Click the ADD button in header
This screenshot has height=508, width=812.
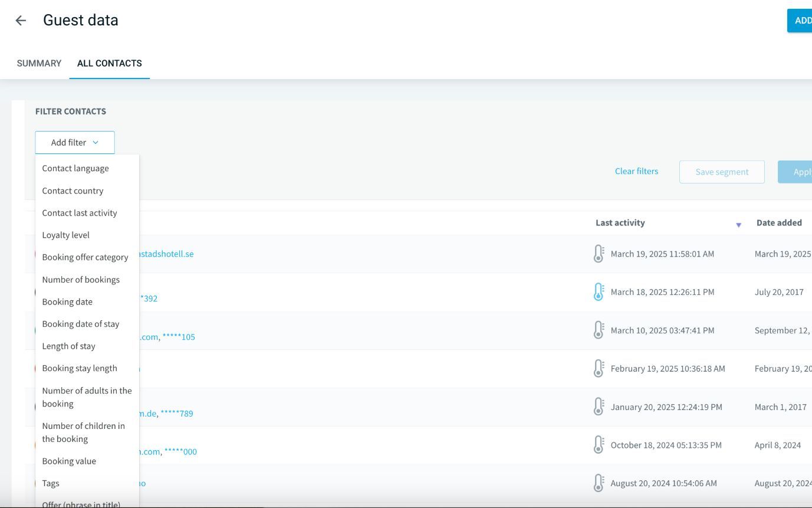tap(800, 21)
